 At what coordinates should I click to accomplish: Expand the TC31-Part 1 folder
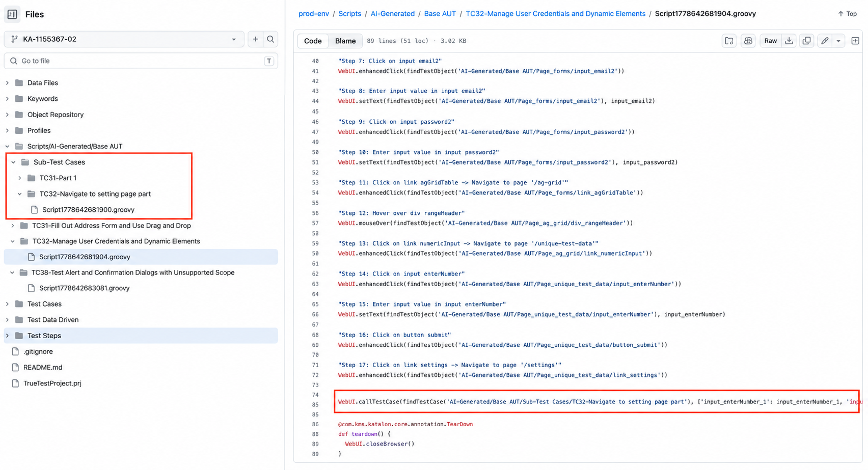tap(19, 178)
